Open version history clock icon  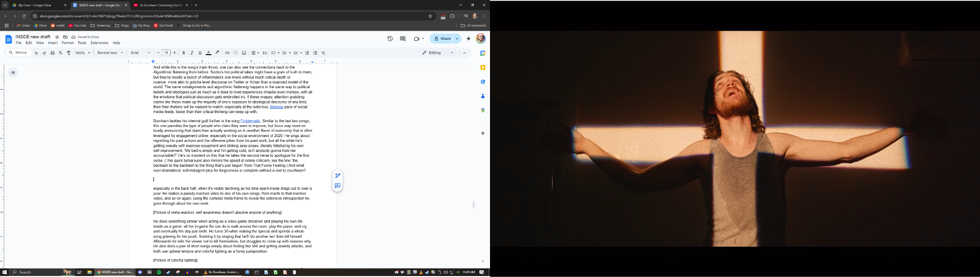click(x=390, y=39)
